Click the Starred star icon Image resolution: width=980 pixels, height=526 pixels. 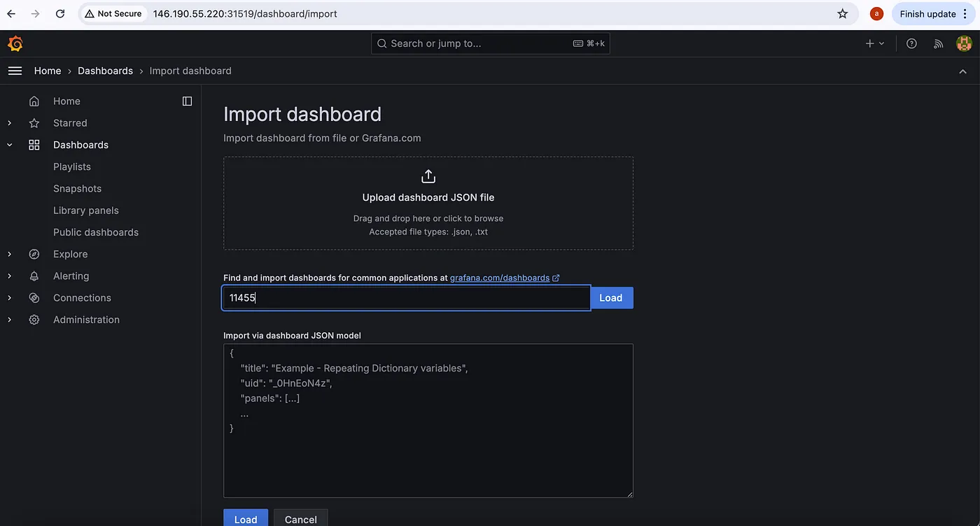tap(34, 123)
